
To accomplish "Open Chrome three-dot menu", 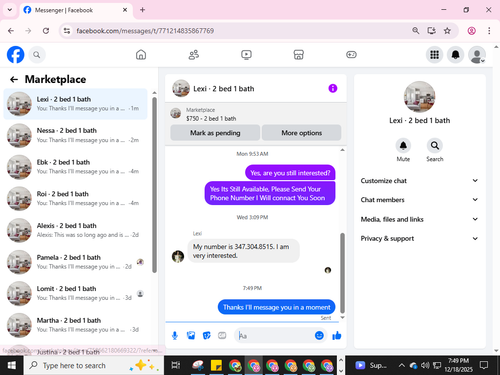I will 489,31.
